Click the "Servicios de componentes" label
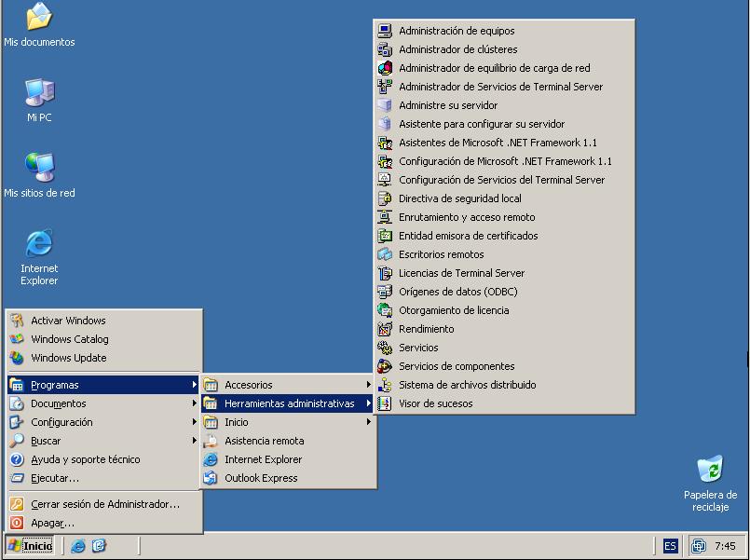Viewport: 750px width, 560px height. coord(457,366)
